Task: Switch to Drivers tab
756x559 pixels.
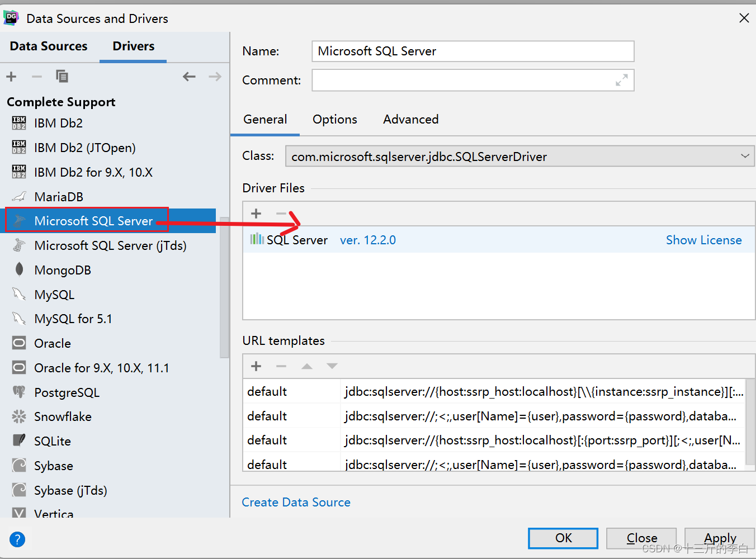Action: click(133, 46)
